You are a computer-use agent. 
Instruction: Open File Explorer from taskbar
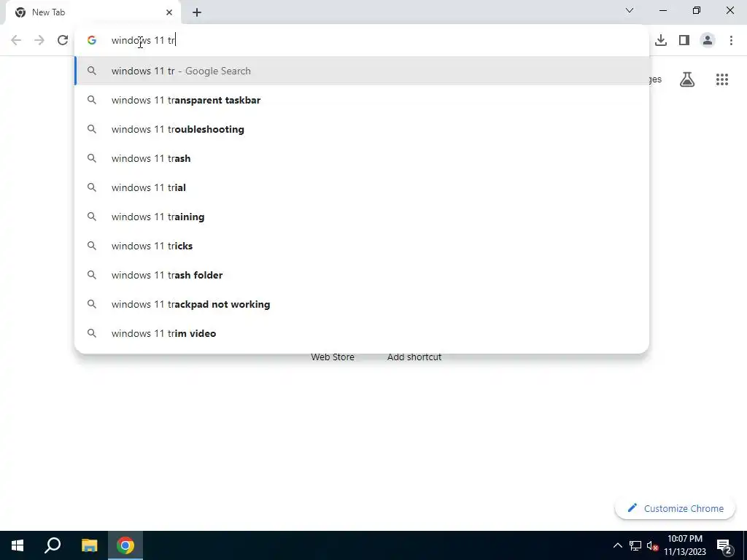(89, 545)
